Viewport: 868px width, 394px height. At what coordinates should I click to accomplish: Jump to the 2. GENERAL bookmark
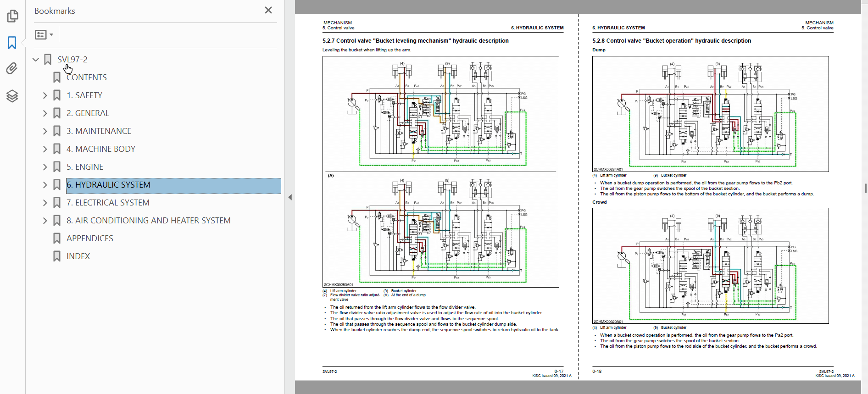coord(88,113)
